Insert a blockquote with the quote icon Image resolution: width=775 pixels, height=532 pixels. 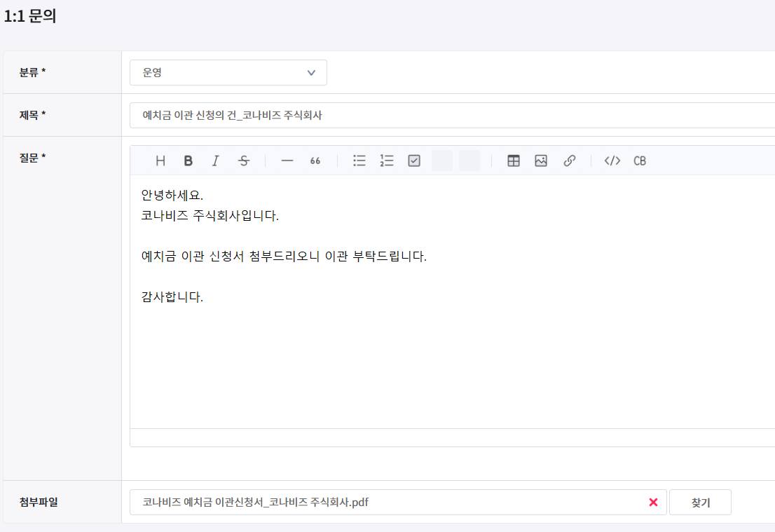click(315, 161)
